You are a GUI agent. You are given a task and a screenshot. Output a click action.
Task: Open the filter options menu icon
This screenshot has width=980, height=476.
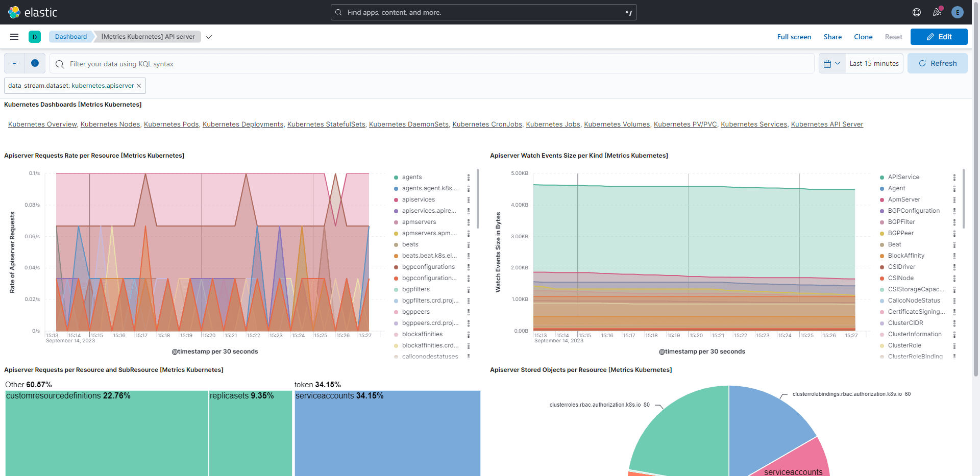(14, 63)
